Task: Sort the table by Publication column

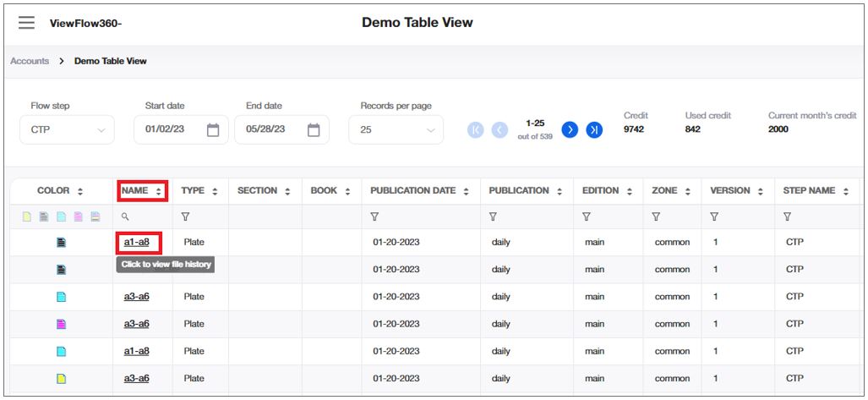Action: pyautogui.click(x=524, y=191)
